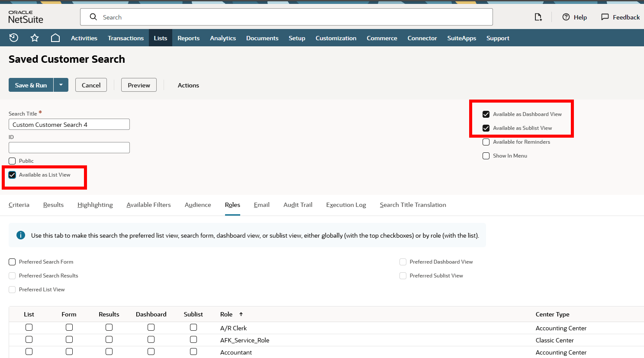Toggle the Public checkbox
The image size is (644, 358).
(12, 161)
